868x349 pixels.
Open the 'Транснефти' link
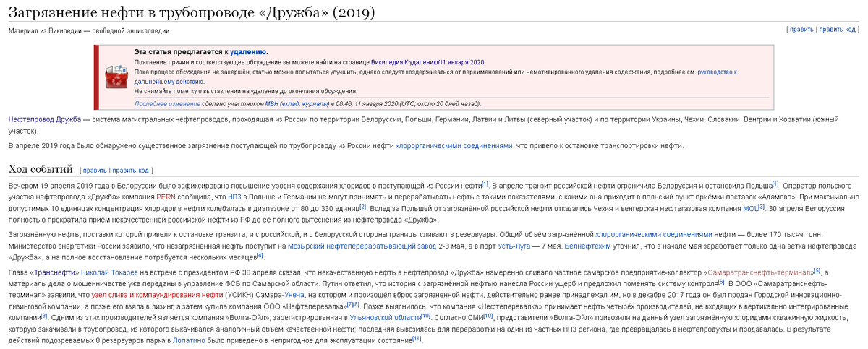(x=56, y=272)
